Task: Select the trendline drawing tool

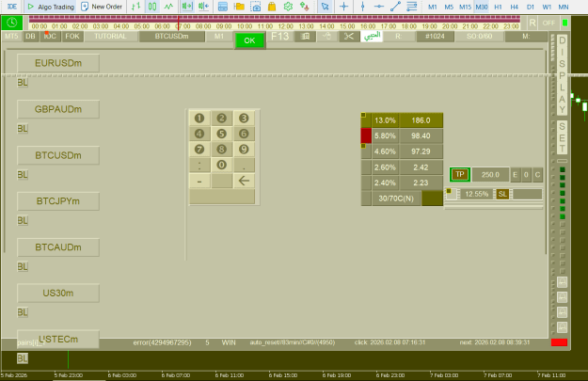Action: 395,7
